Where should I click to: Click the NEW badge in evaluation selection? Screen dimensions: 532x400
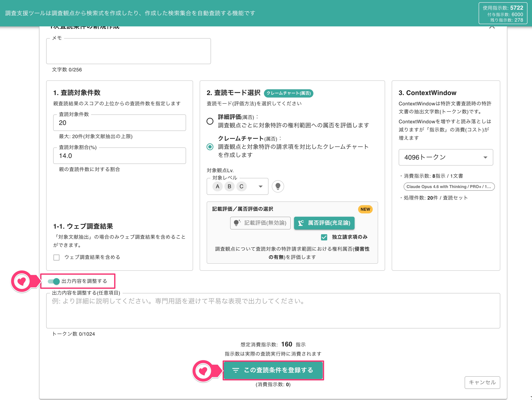pos(365,209)
